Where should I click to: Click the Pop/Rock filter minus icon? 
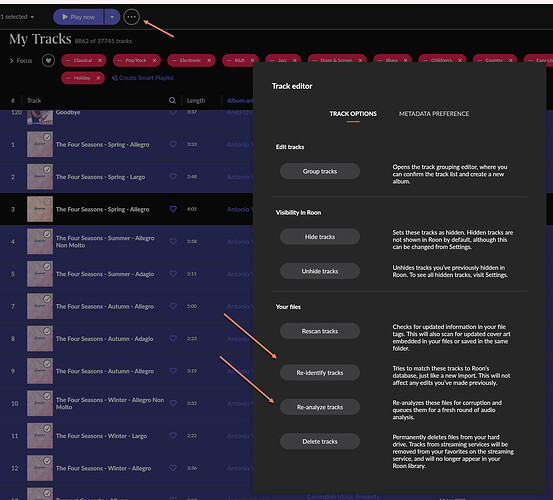(x=120, y=61)
